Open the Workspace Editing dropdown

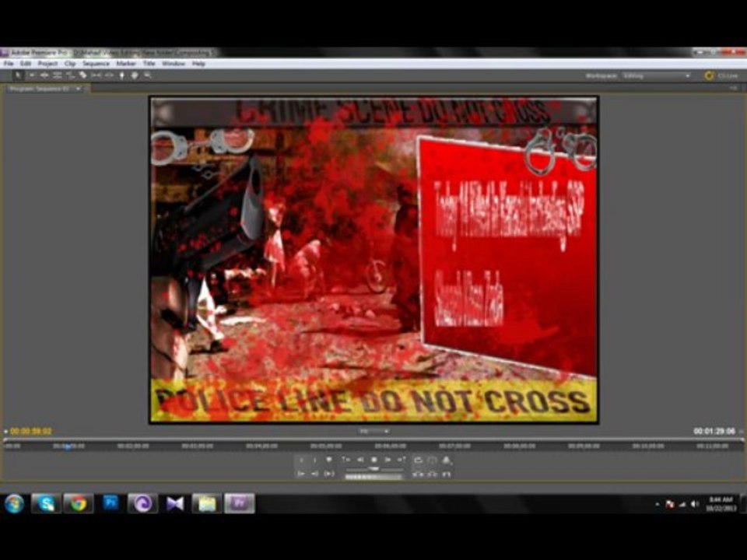657,75
